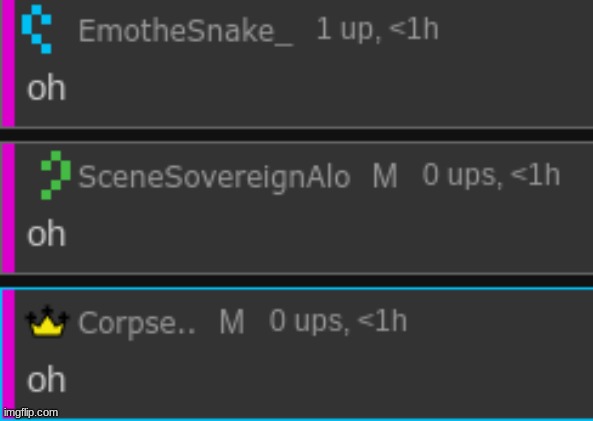Click magenta bar of EmotheSnake_ comment
Viewport: 593px width, 421px height.
tap(8, 63)
